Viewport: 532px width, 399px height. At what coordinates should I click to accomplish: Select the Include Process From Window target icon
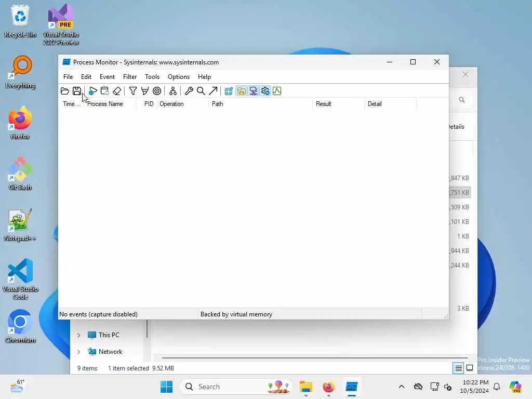[x=157, y=91]
